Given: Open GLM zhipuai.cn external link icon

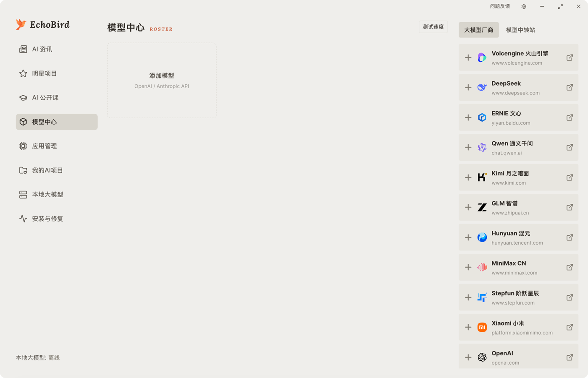Looking at the screenshot, I should 570,207.
